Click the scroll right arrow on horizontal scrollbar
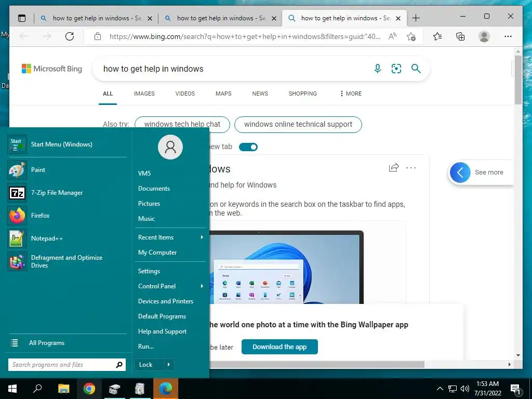 (x=509, y=364)
